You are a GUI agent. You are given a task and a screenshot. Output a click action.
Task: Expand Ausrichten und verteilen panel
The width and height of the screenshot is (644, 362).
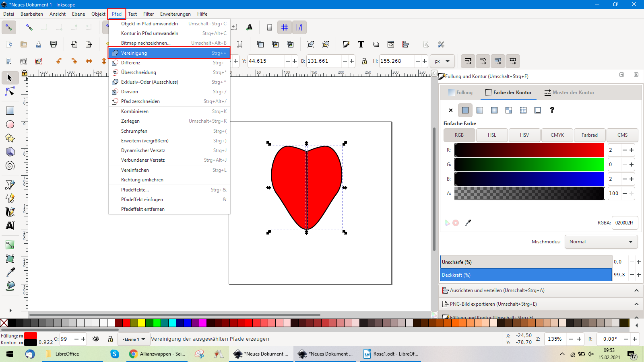tap(540, 290)
